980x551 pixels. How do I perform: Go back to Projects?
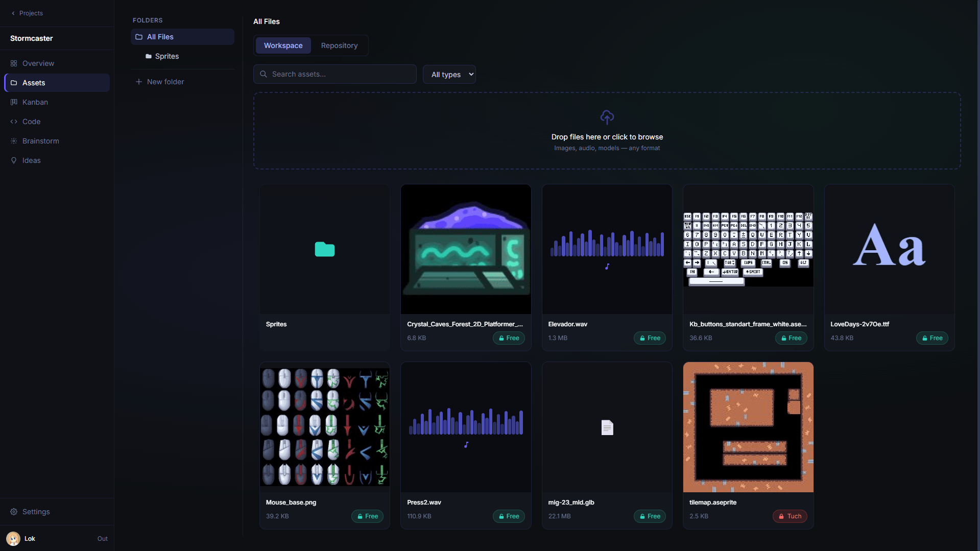(x=27, y=13)
